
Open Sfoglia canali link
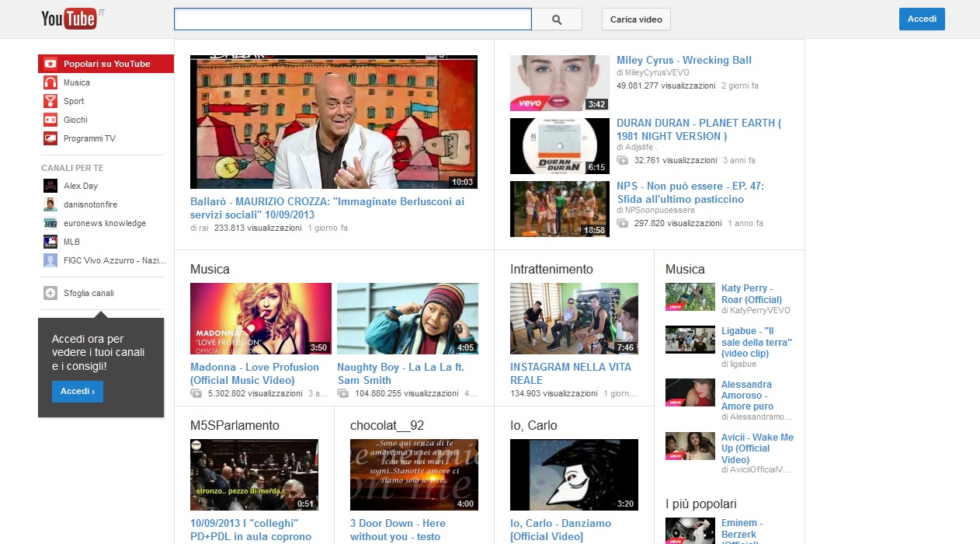[x=89, y=293]
